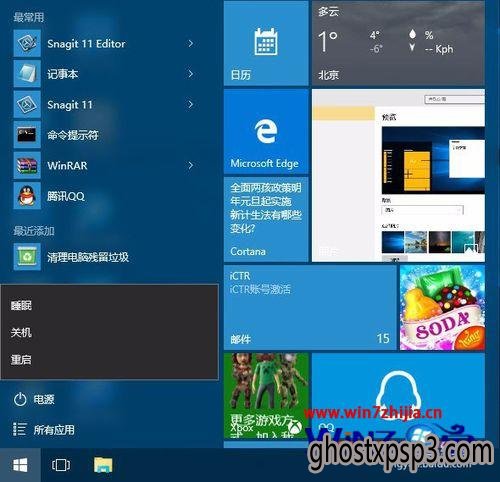This screenshot has height=482, width=500.
Task: Open the Cortana news tile
Action: [x=266, y=219]
